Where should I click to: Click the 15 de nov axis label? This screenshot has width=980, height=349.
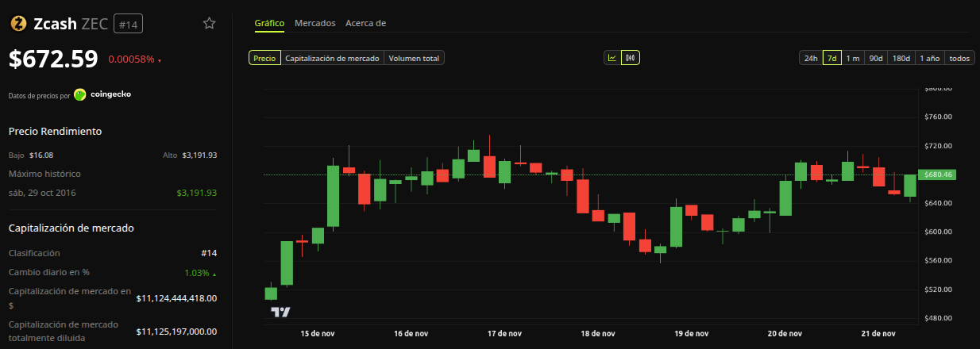pos(318,333)
